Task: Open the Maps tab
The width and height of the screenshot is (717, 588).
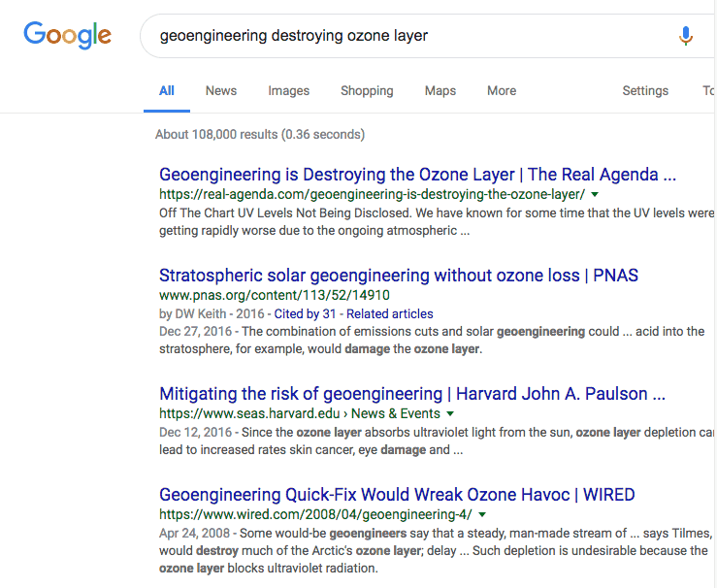Action: 440,90
